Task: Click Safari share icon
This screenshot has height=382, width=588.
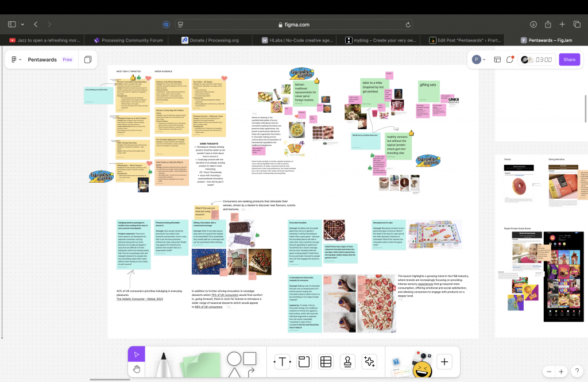Action: click(548, 24)
